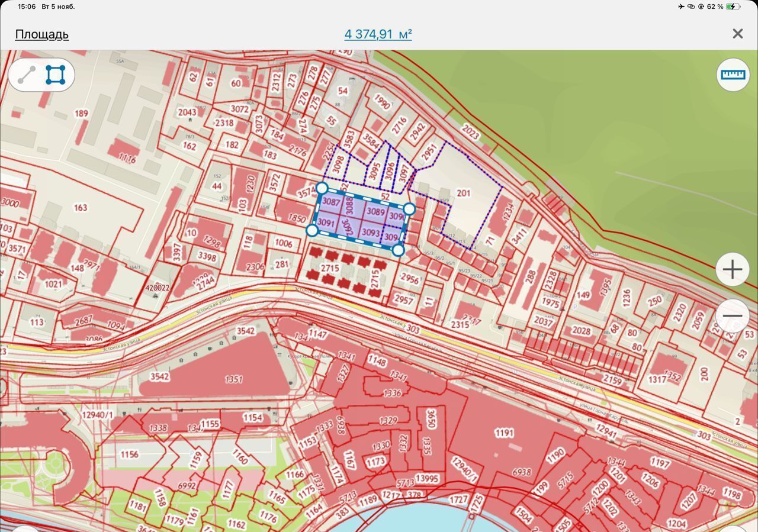Tap the Площадь label
Image resolution: width=758 pixels, height=532 pixels.
[42, 34]
